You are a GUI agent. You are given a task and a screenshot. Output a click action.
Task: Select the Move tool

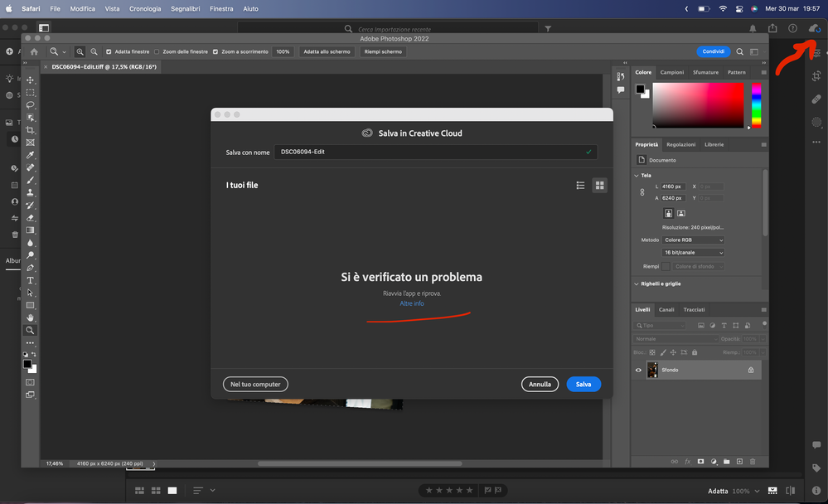point(30,80)
